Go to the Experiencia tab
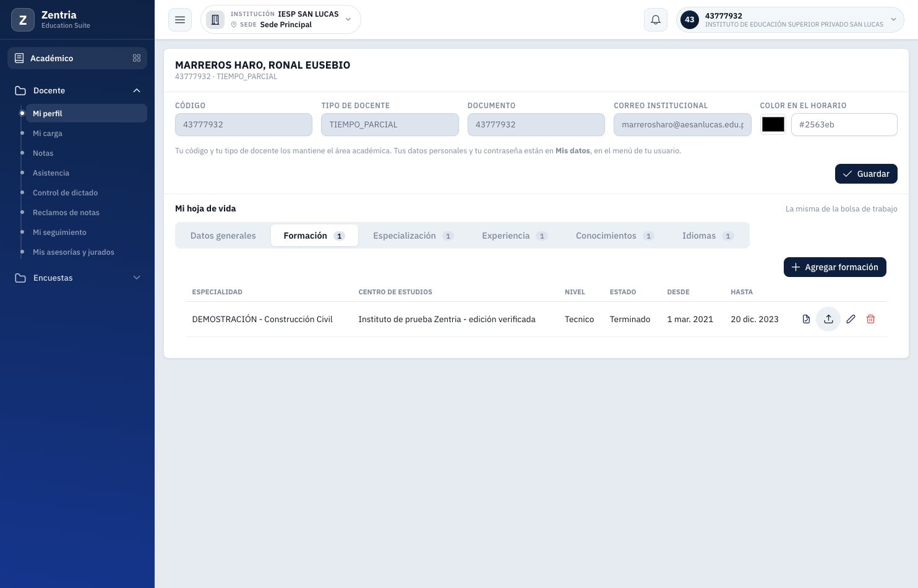 tap(515, 236)
